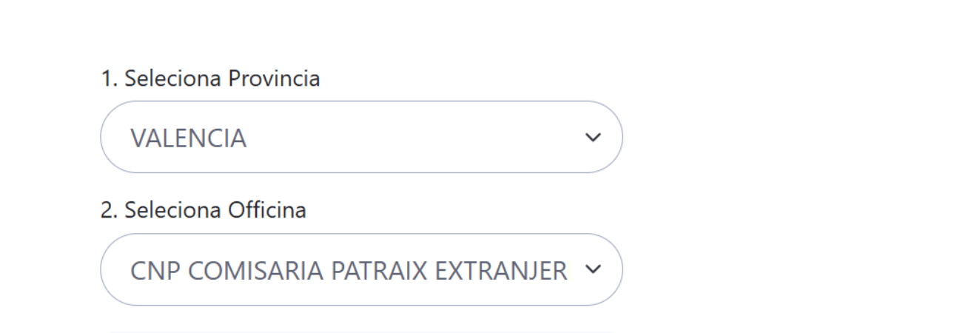
Task: Click the CNP COMISARIA PATRAIX EXTRANJER text
Action: point(349,271)
